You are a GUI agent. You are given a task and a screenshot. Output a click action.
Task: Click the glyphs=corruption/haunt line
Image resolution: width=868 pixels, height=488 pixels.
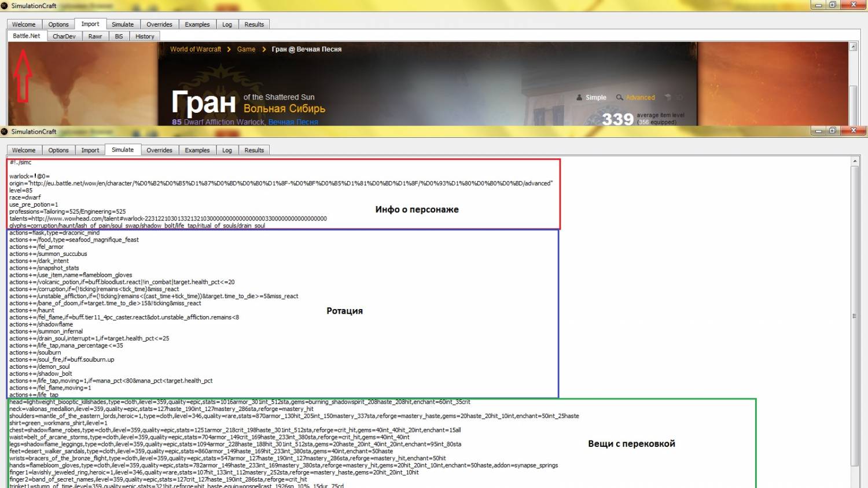click(137, 226)
